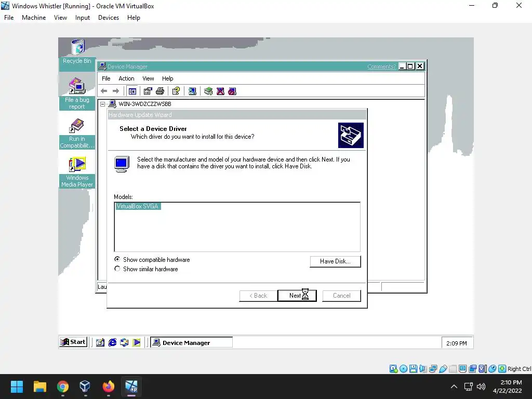Image resolution: width=532 pixels, height=399 pixels.
Task: Open the Device Manager File menu
Action: coord(106,78)
